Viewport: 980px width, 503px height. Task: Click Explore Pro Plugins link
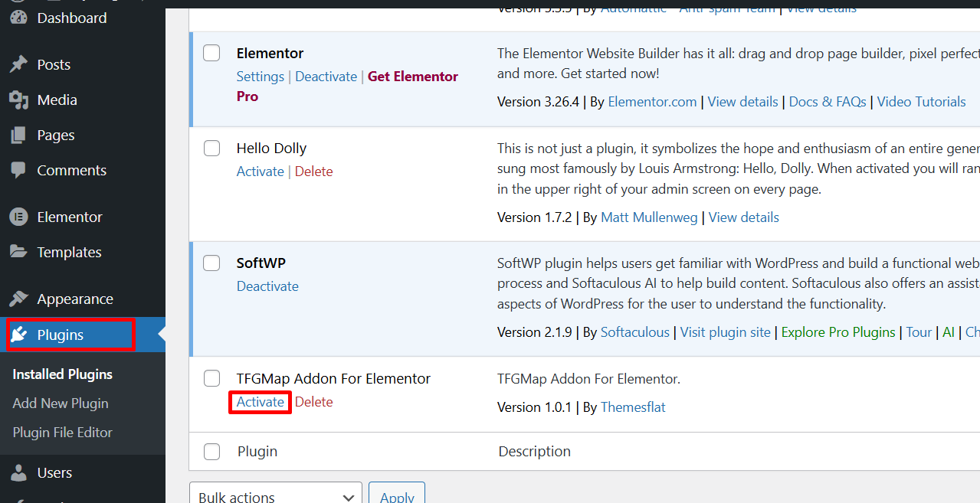coord(838,332)
